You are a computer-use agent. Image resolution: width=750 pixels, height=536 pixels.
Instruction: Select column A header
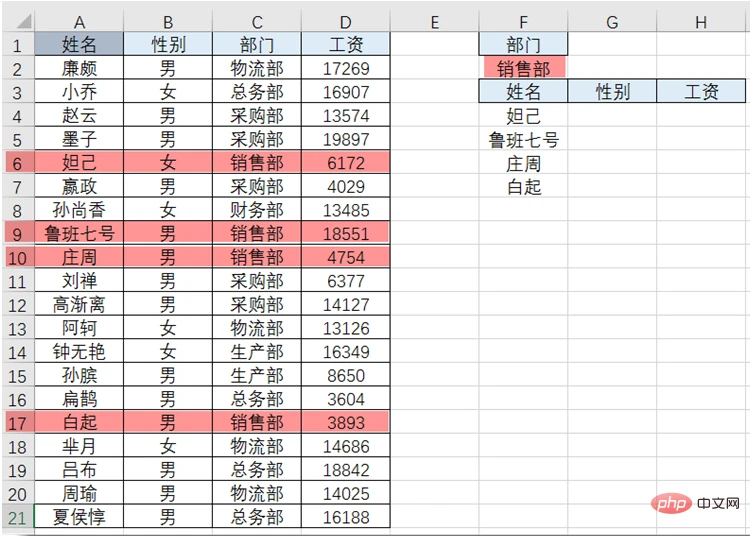(79, 22)
